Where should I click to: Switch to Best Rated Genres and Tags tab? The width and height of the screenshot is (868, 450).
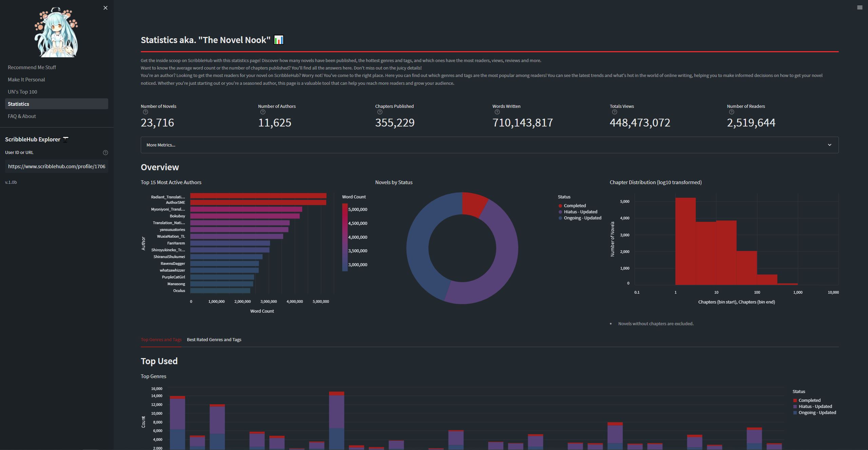pos(214,339)
